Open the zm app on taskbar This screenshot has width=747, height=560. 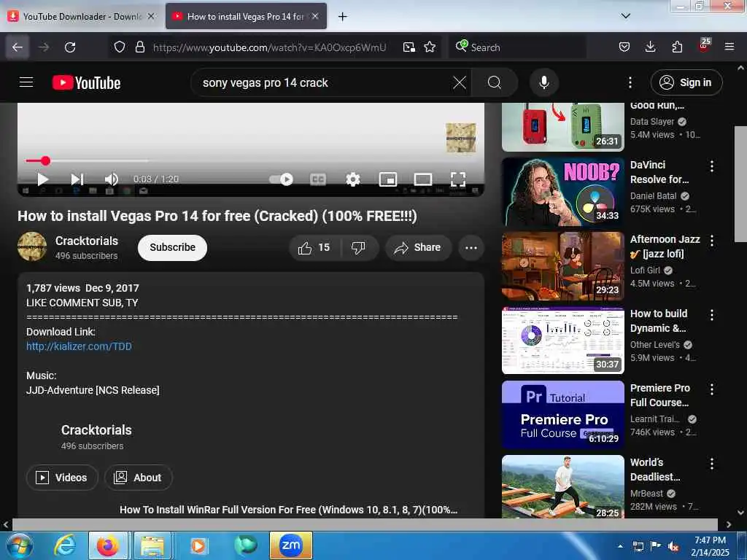pyautogui.click(x=290, y=545)
